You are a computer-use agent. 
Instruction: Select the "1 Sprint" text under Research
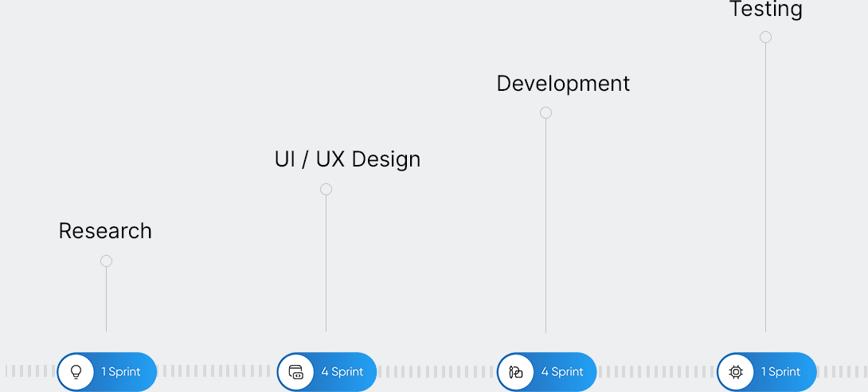tap(121, 372)
